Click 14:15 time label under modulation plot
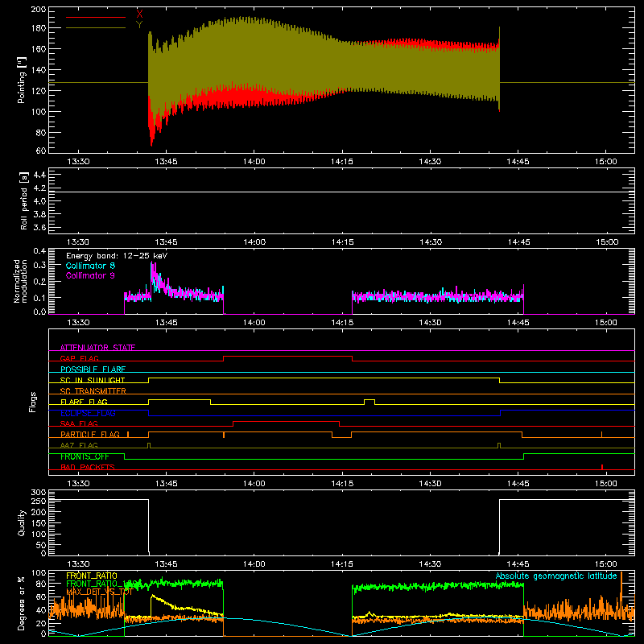This screenshot has height=644, width=644. point(342,323)
